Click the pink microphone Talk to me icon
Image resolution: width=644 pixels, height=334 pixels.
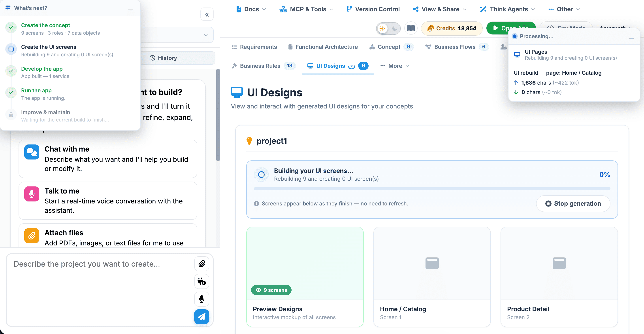click(x=32, y=194)
